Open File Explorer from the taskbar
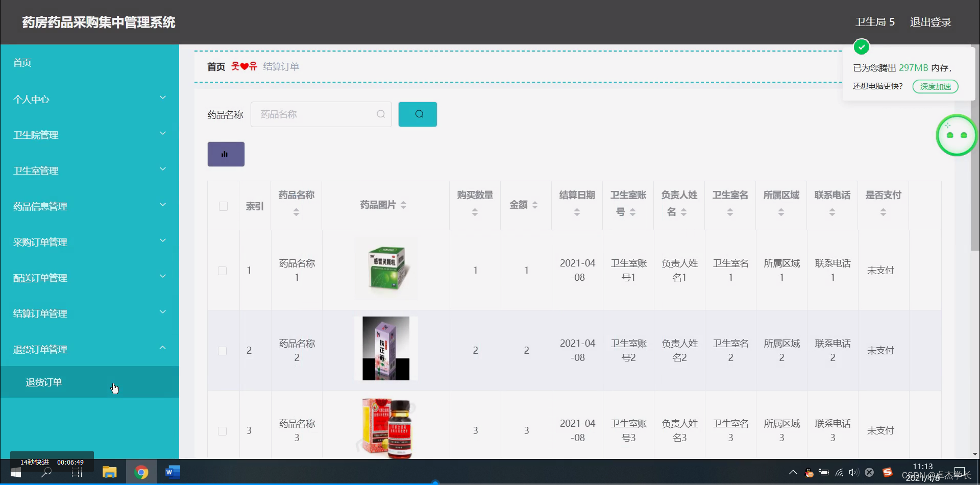980x485 pixels. 109,472
